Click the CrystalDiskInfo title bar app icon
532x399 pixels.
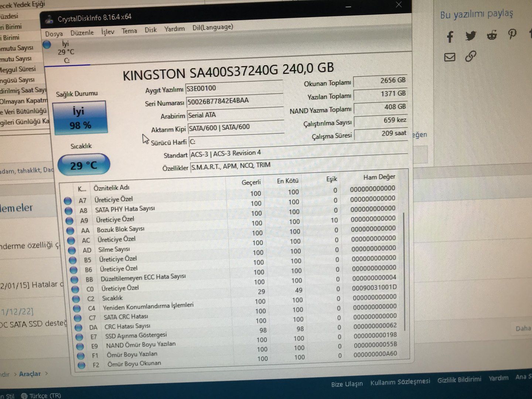click(x=49, y=20)
